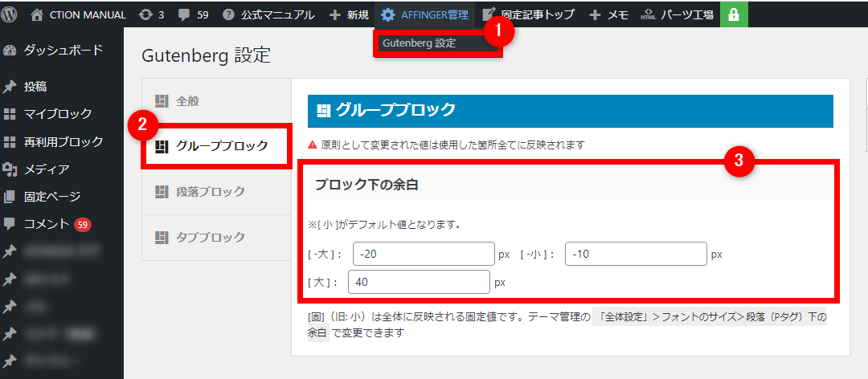Click the red warning triangle icon
The width and height of the screenshot is (868, 379).
(313, 145)
